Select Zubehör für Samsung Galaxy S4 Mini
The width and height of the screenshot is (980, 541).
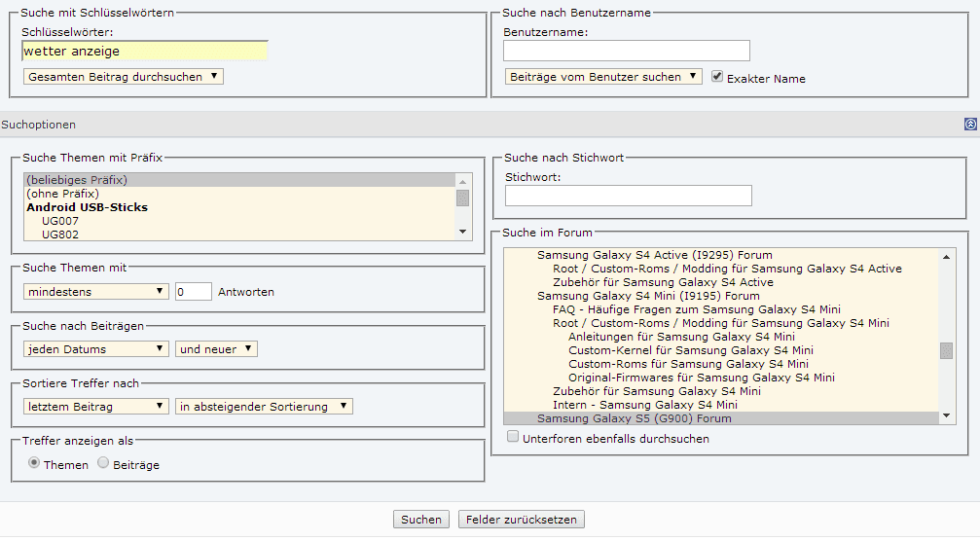(x=721, y=391)
